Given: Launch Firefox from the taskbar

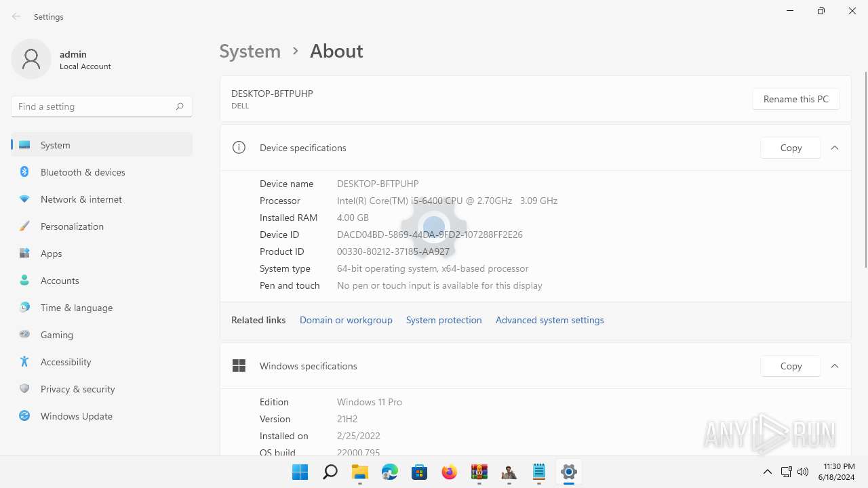Looking at the screenshot, I should coord(449,472).
